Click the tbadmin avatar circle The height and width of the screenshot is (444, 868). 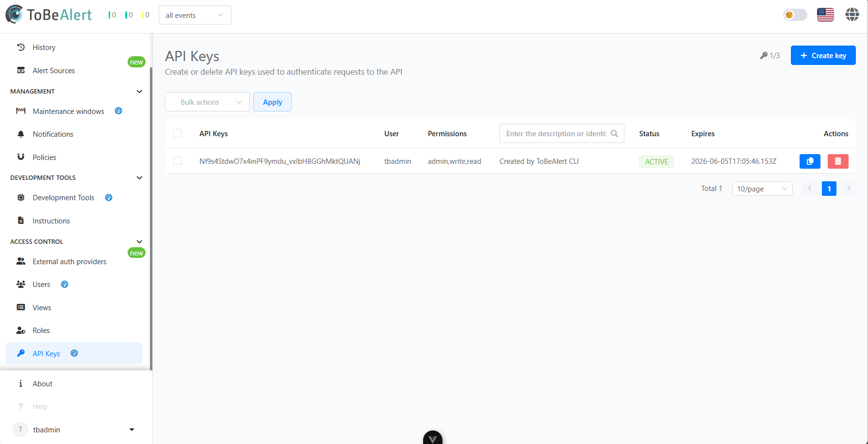[20, 429]
